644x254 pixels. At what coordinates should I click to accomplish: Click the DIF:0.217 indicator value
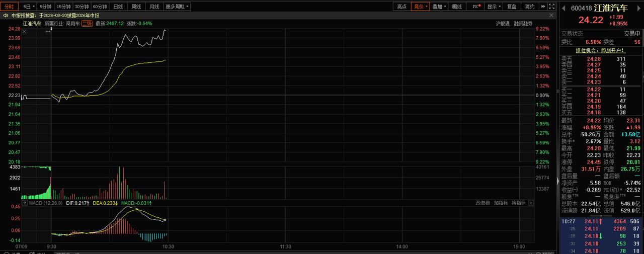(x=78, y=203)
